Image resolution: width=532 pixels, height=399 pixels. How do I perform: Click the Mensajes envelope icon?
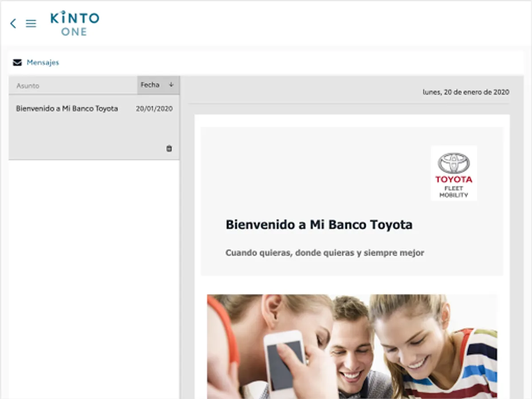[17, 63]
